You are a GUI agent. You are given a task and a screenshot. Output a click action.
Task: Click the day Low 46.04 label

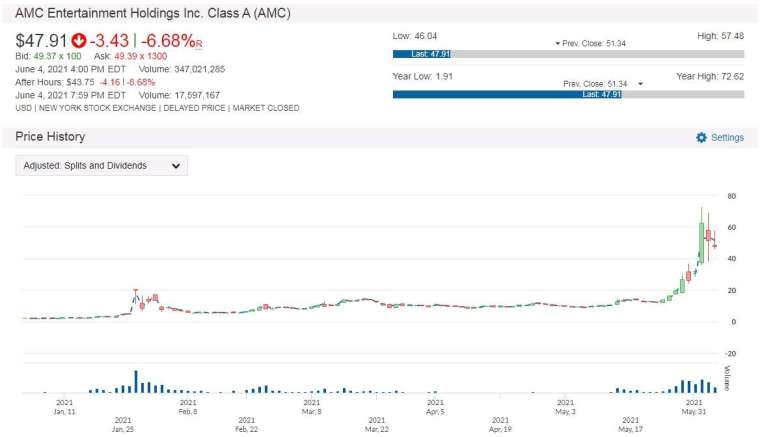tap(415, 36)
